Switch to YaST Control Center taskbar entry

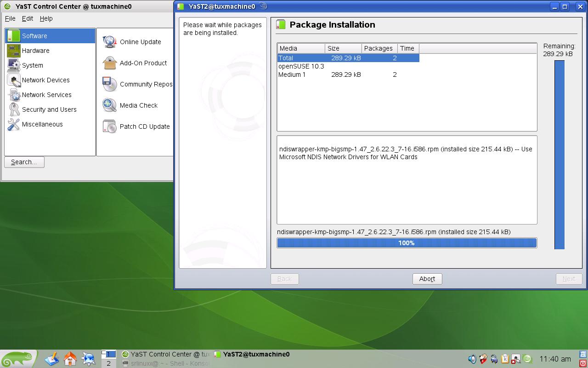tap(166, 354)
